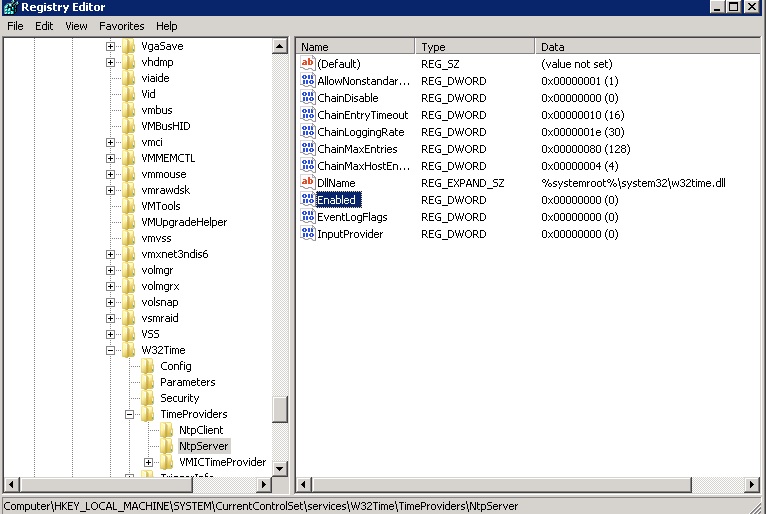This screenshot has height=514, width=766.
Task: Expand the VSS key
Action: (x=110, y=335)
